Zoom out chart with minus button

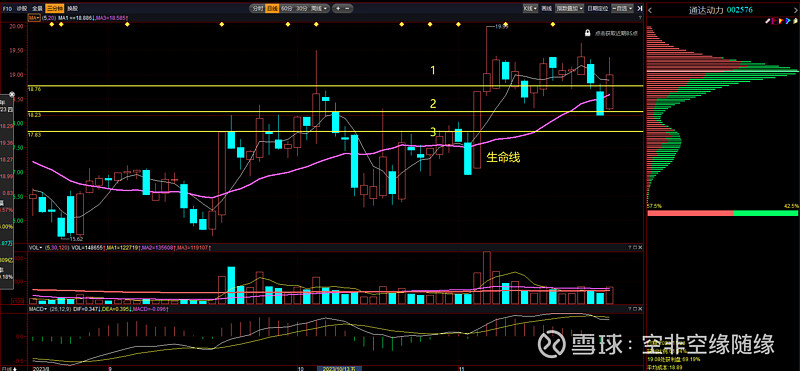tap(347, 9)
